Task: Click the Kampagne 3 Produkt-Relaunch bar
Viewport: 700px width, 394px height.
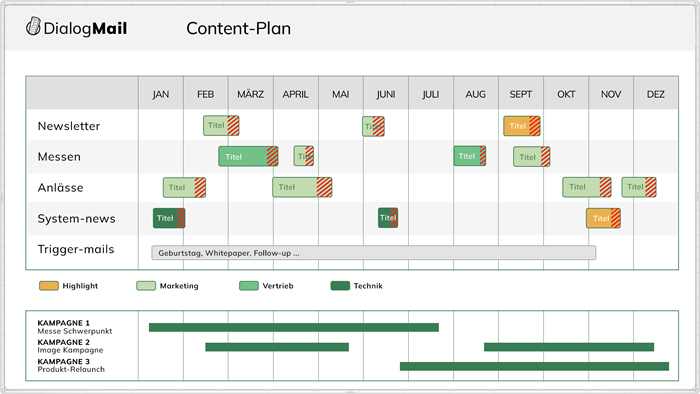Action: [534, 366]
